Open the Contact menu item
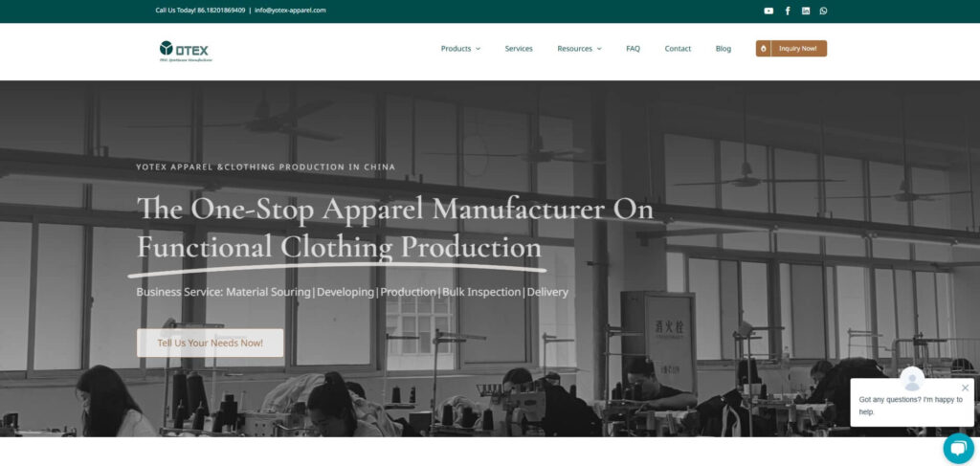This screenshot has width=980, height=466. coord(678,49)
